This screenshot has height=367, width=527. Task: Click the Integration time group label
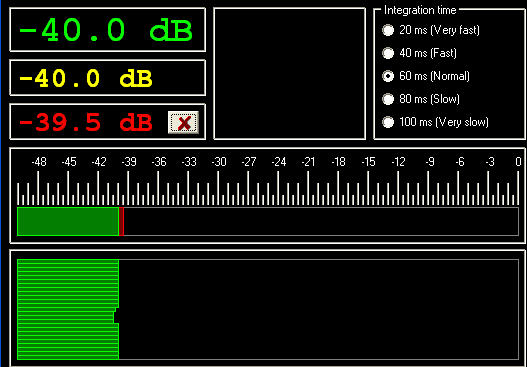tap(420, 10)
